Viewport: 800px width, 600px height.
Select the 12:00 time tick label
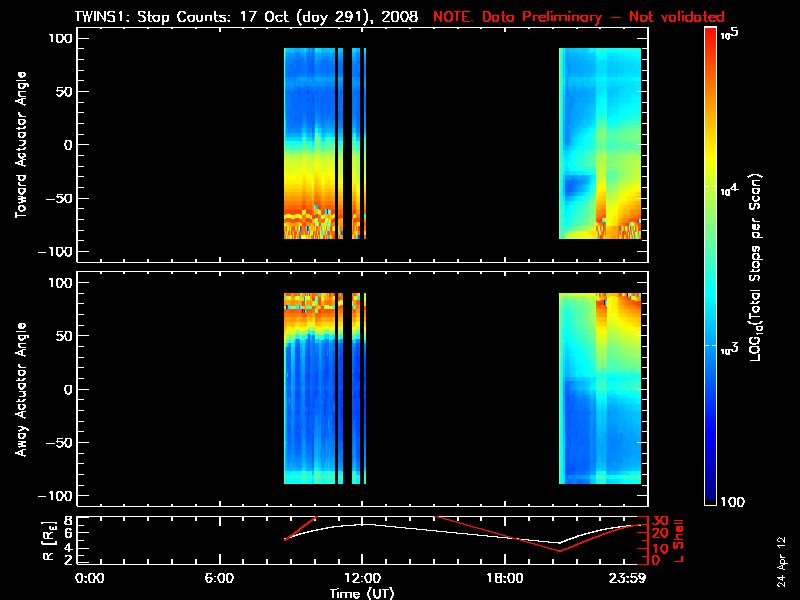362,578
